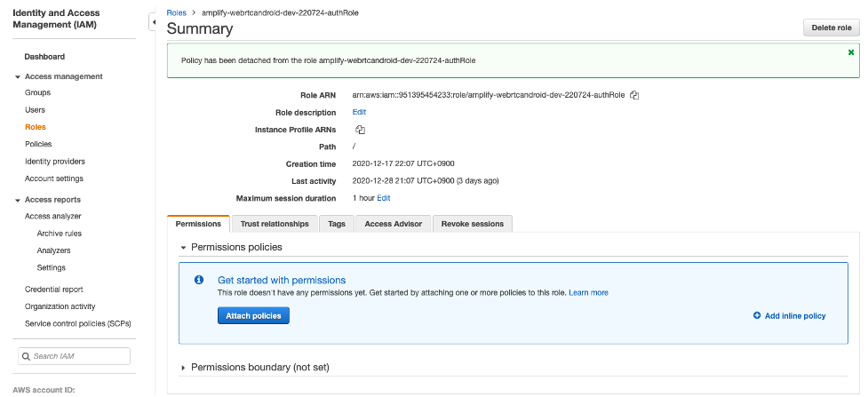Screen dimensions: 868x397
Task: Open the Learn more link
Action: coord(588,292)
